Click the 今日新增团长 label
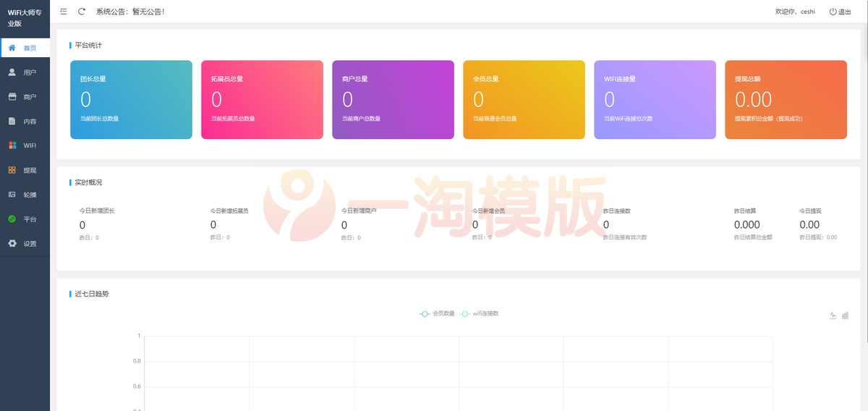The width and height of the screenshot is (868, 411). 97,211
